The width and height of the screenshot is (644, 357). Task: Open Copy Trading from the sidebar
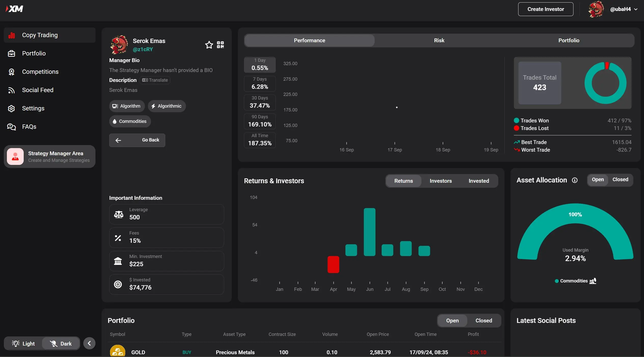pyautogui.click(x=50, y=35)
